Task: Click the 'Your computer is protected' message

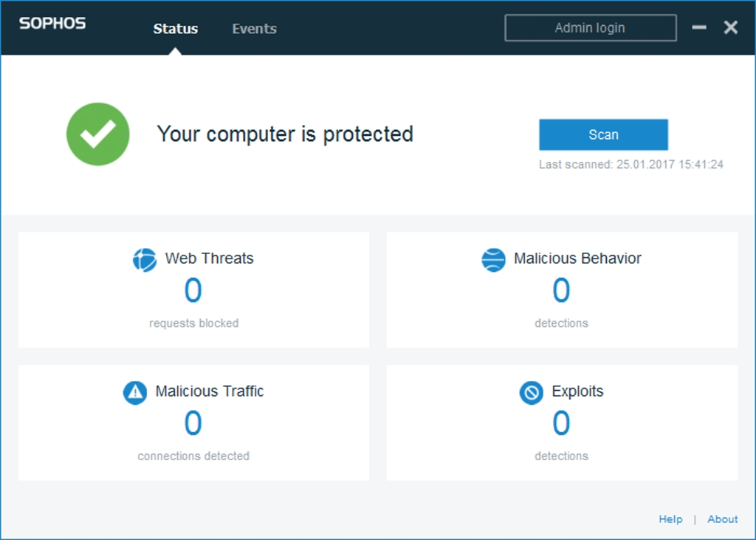Action: click(x=285, y=134)
